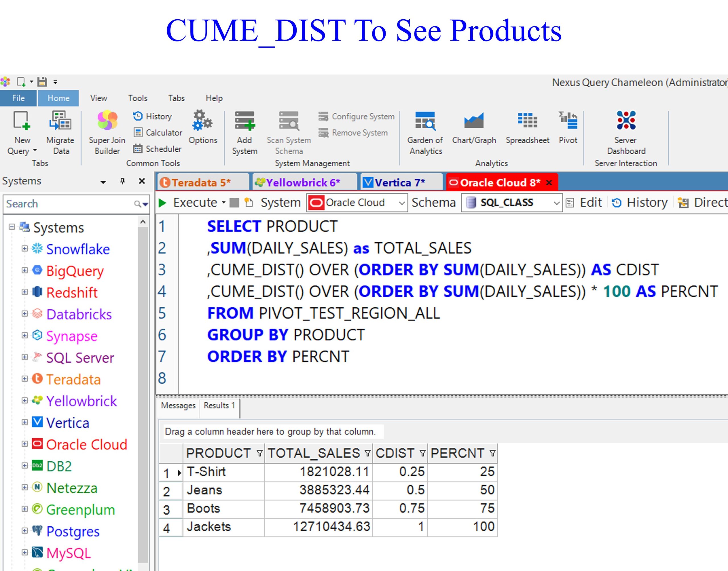Click the Add System icon
728x571 pixels.
pos(245,121)
